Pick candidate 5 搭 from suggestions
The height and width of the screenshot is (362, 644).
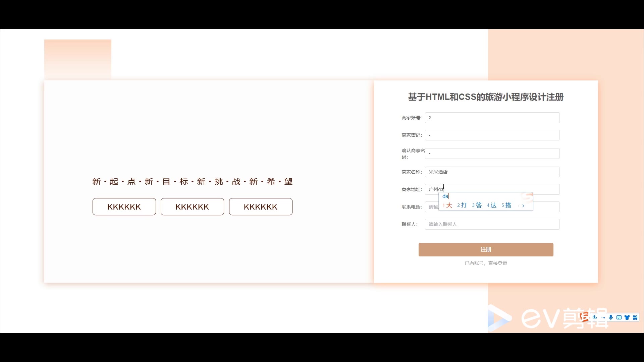click(x=507, y=205)
